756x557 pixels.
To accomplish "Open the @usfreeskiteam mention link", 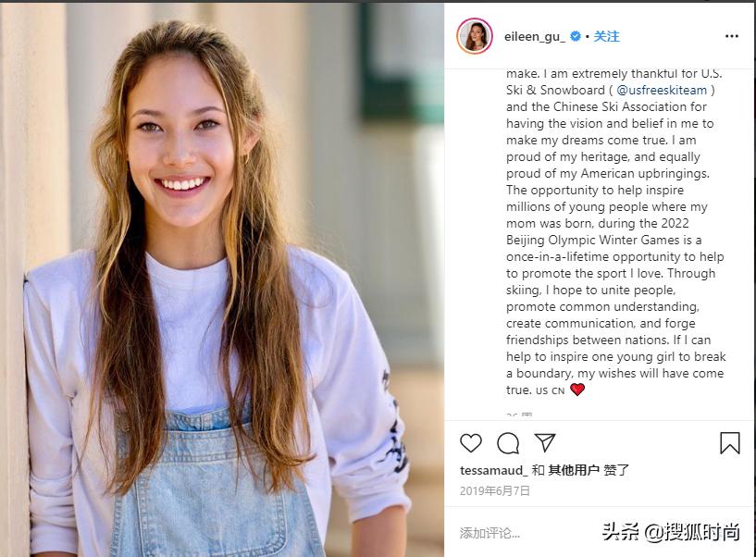I will click(662, 90).
